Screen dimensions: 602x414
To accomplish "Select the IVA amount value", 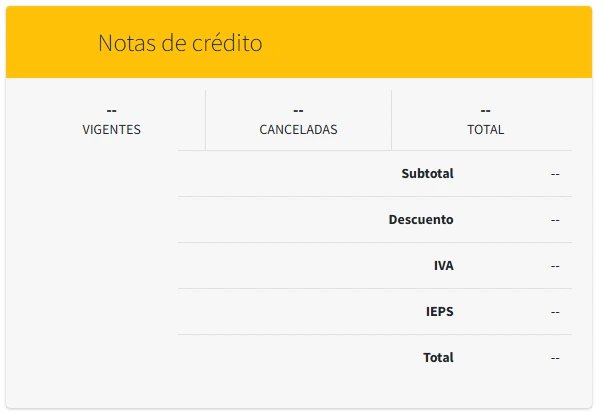I will click(554, 266).
